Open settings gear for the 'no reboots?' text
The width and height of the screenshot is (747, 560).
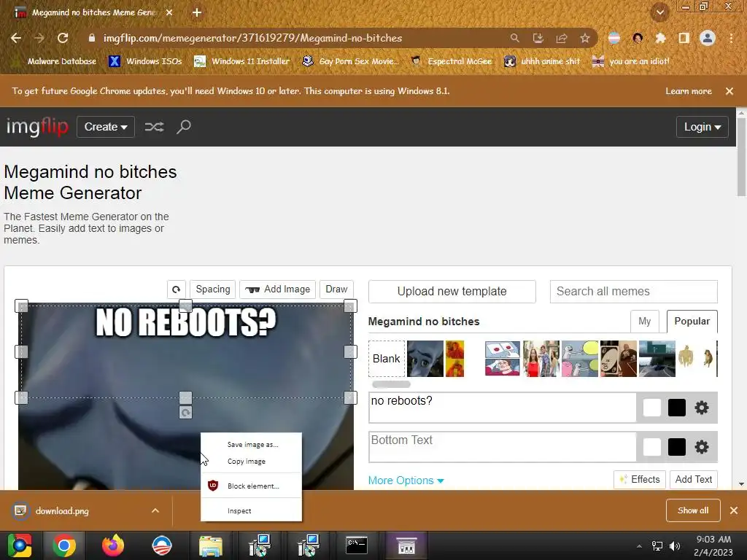click(701, 408)
